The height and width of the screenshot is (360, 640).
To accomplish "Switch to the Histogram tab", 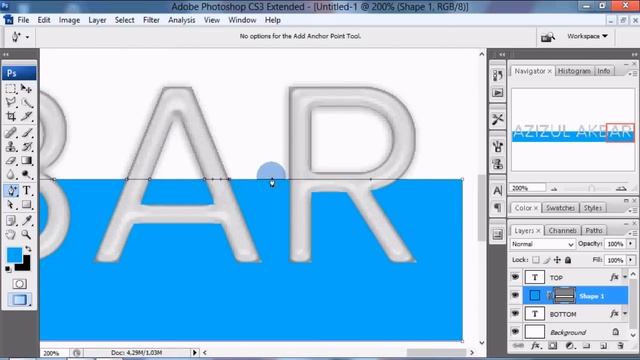I will pos(574,71).
